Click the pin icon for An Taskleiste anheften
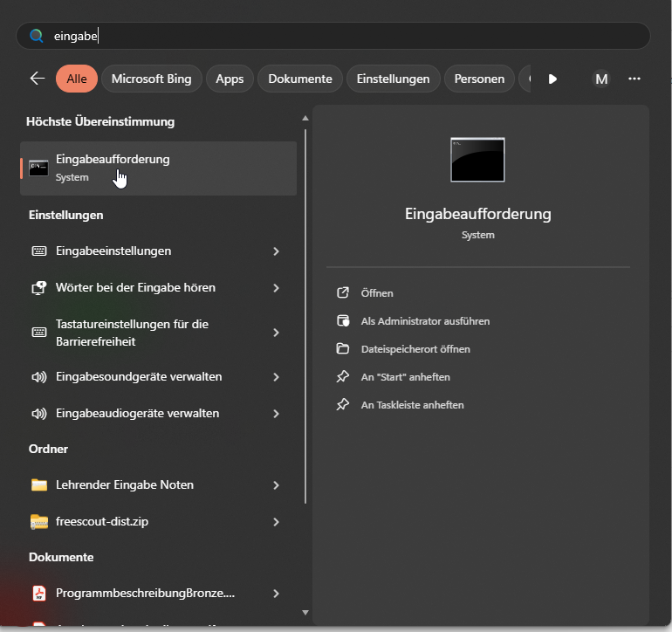672x632 pixels. (343, 405)
